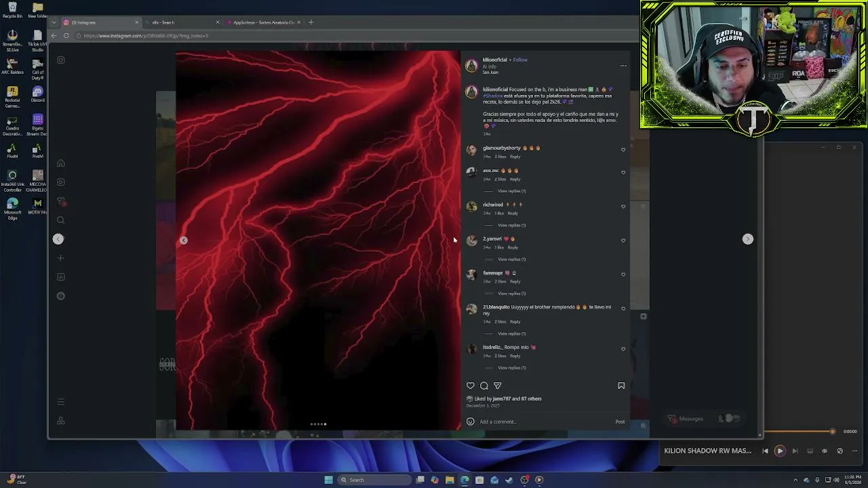The height and width of the screenshot is (488, 868).
Task: Like the Instagram post with the heart icon
Action: (470, 386)
